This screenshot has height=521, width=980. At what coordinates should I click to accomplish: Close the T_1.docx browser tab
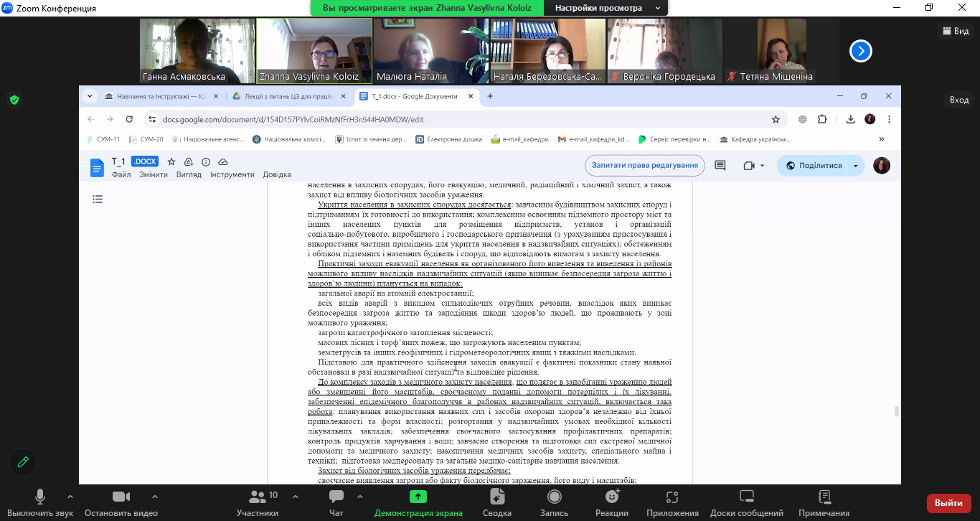471,96
